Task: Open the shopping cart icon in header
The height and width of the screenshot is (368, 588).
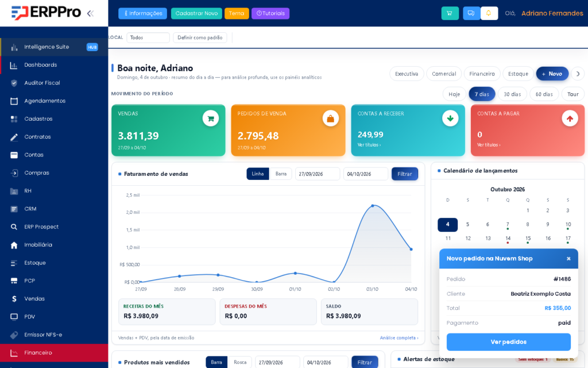Action: pyautogui.click(x=450, y=13)
